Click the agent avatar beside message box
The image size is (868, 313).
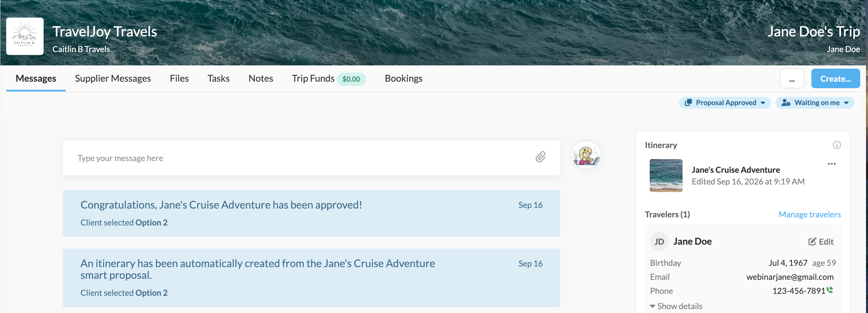click(x=586, y=155)
